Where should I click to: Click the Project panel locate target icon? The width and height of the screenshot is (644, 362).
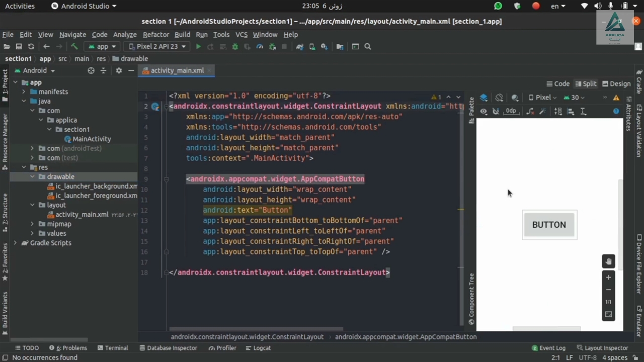[x=91, y=70]
